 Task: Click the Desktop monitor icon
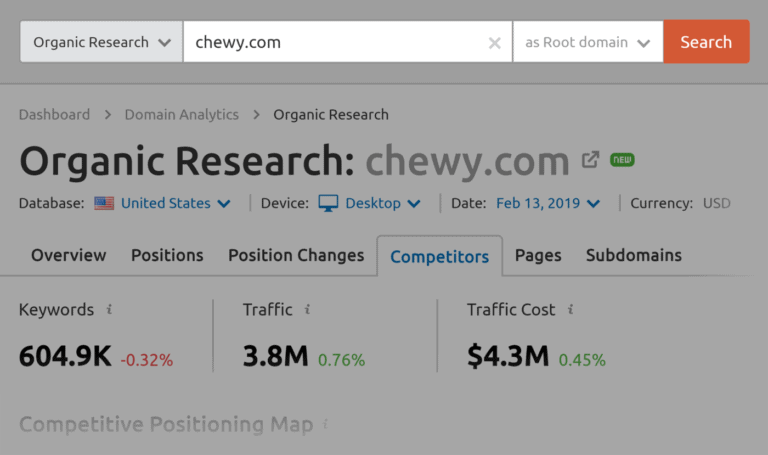[x=328, y=203]
